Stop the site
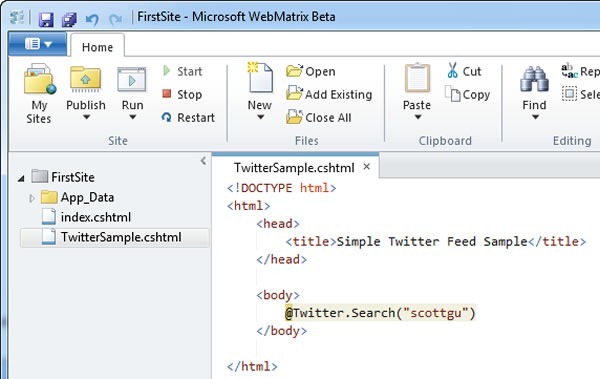Screen dimensions: 600x379 182,94
